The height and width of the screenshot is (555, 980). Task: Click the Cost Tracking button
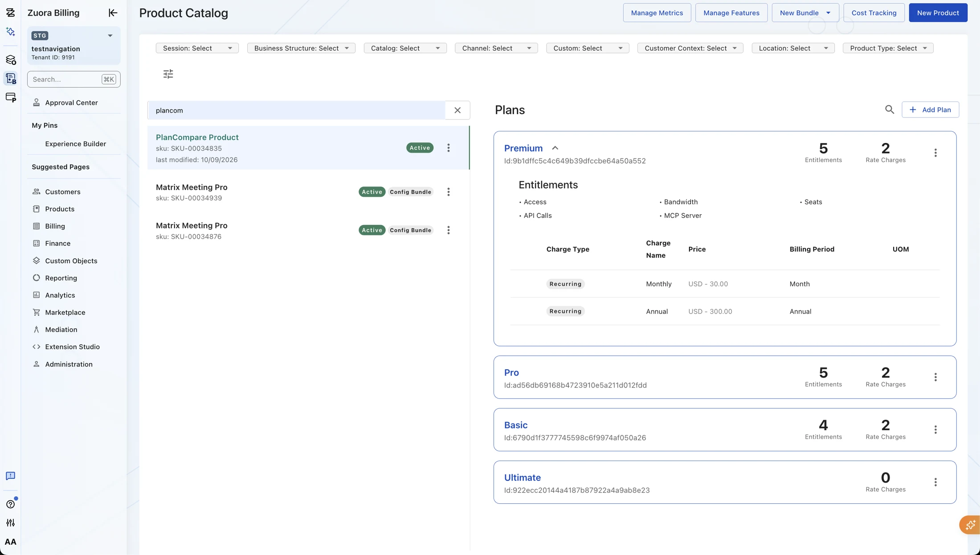[874, 13]
